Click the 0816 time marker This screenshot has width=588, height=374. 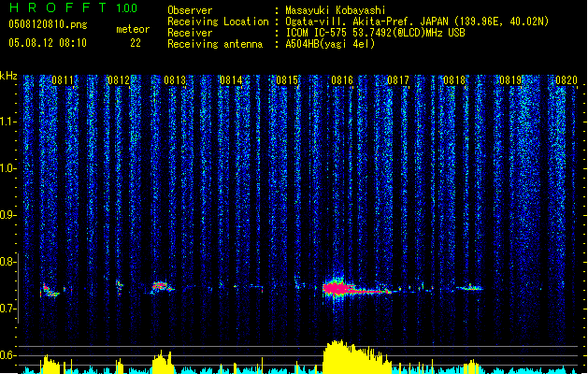pos(342,80)
